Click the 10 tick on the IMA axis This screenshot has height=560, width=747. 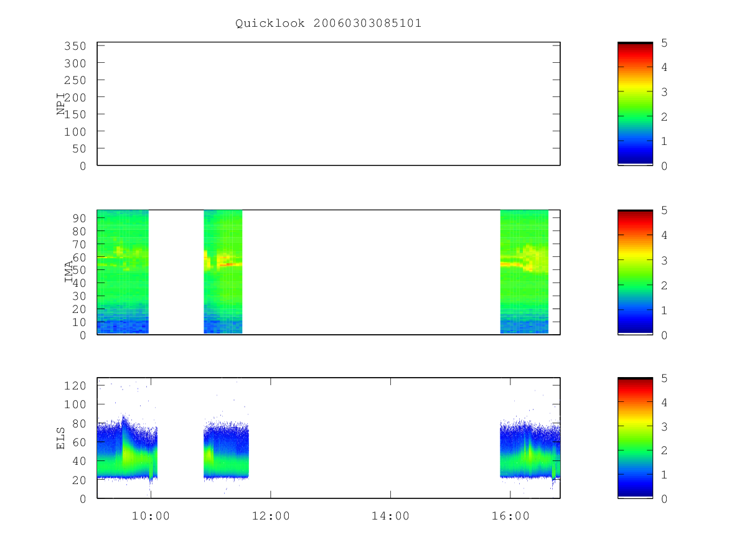coord(80,322)
